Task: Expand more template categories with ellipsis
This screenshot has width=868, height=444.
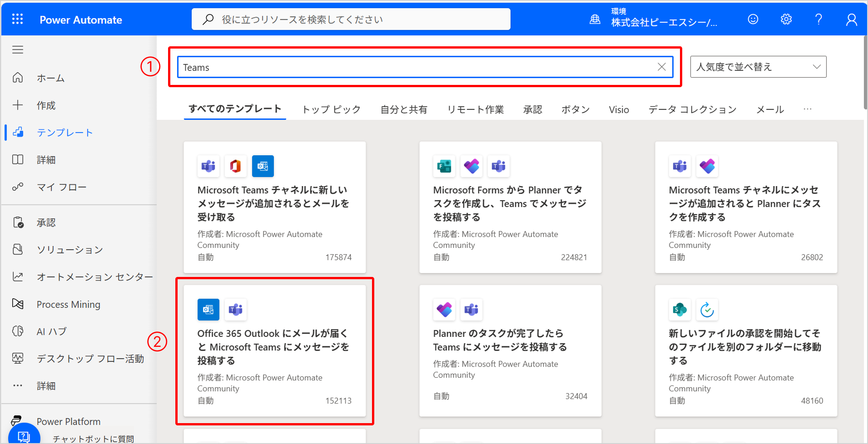Action: 807,109
